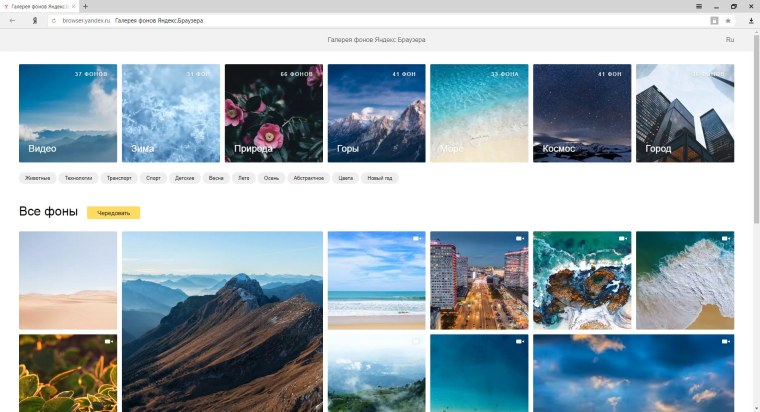
Task: Select the Новый год category tag
Action: coord(380,178)
